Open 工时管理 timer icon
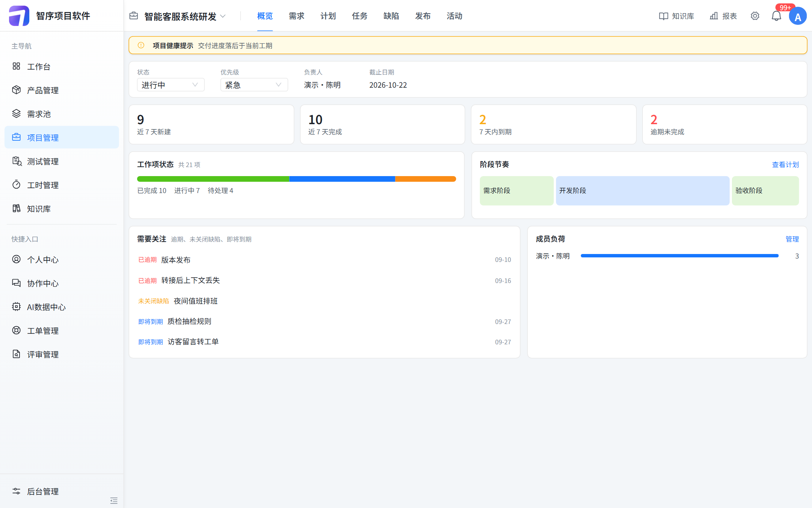 [16, 185]
